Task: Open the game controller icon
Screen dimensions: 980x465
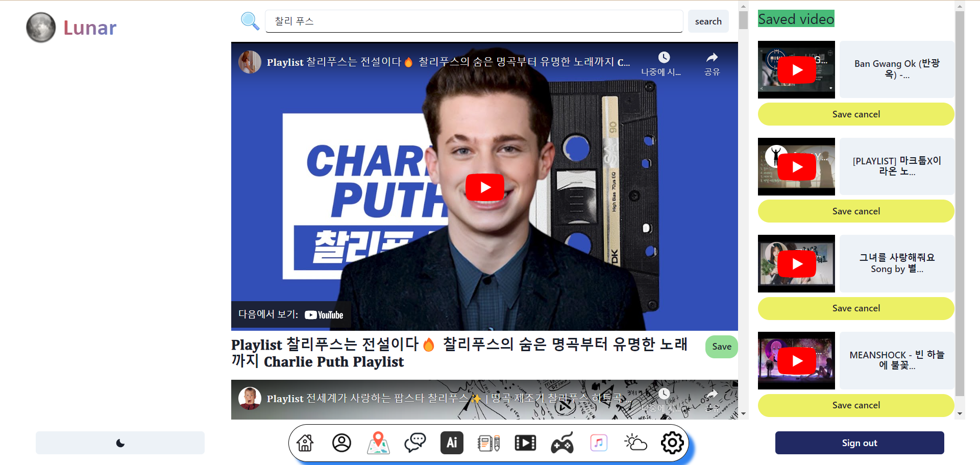Action: coord(562,443)
